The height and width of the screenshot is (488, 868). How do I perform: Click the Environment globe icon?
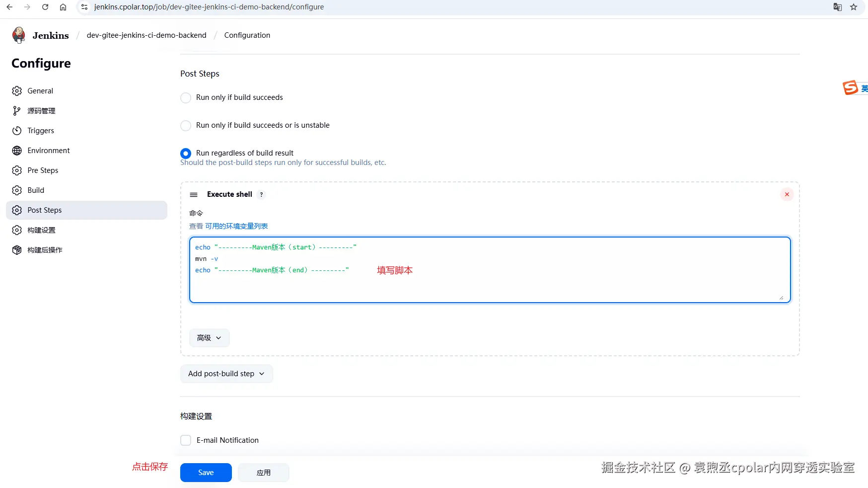17,151
